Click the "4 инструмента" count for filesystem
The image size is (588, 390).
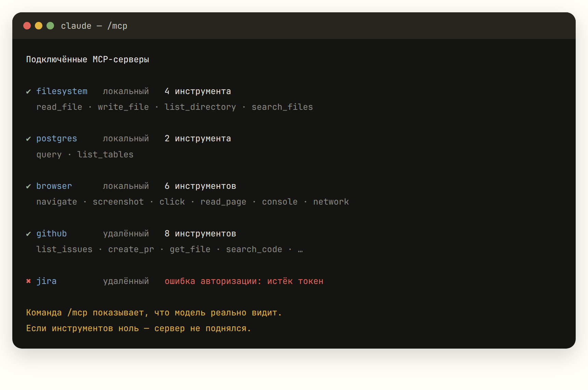point(198,91)
